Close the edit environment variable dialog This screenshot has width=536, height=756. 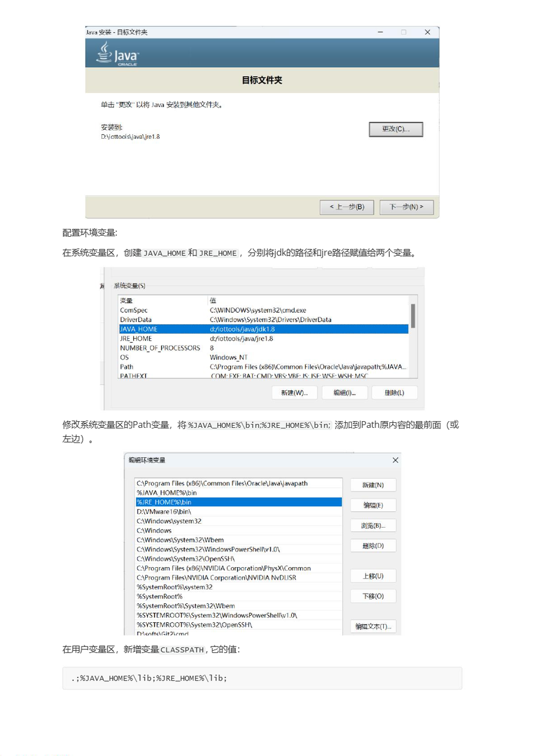395,460
